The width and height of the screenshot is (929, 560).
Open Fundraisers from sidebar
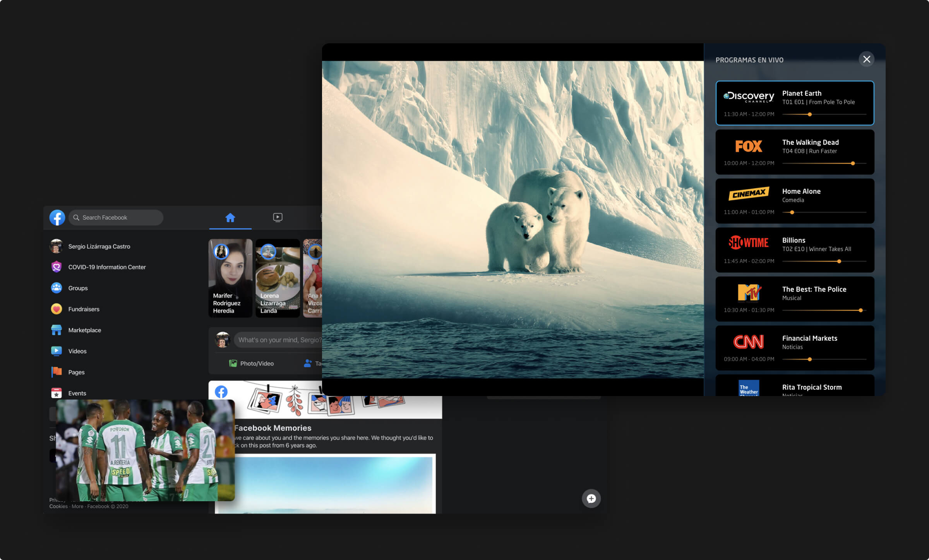coord(84,309)
